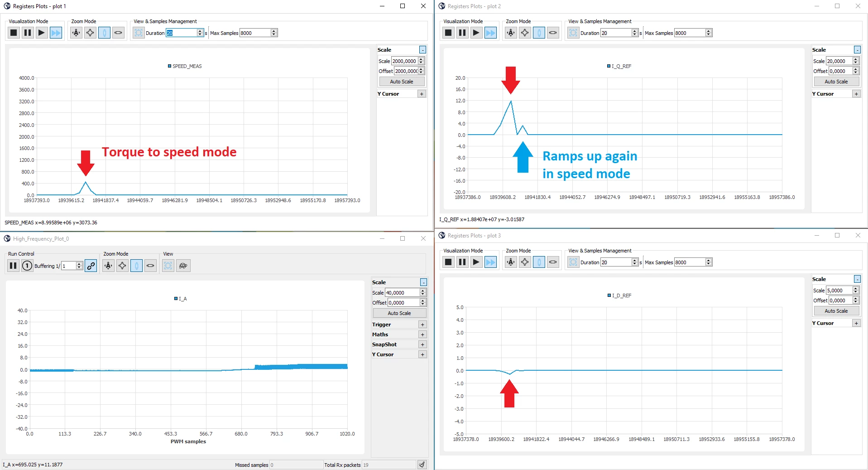Click link icon in High_Frequency_Plot_0 toolbar

(x=91, y=266)
